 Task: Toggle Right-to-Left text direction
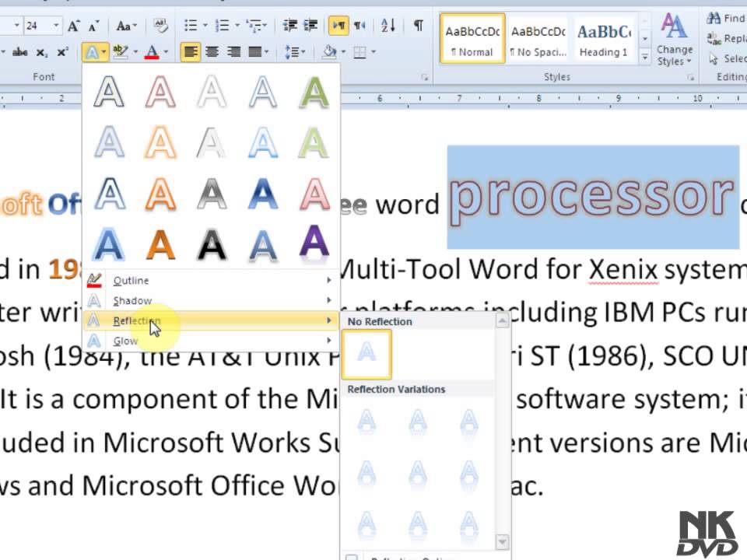point(359,25)
